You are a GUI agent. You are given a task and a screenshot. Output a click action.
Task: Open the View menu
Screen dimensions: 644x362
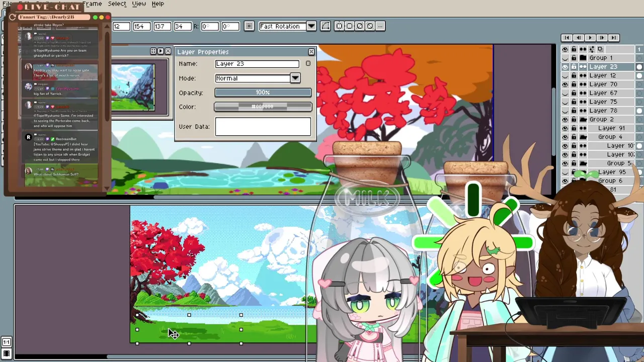click(x=139, y=4)
